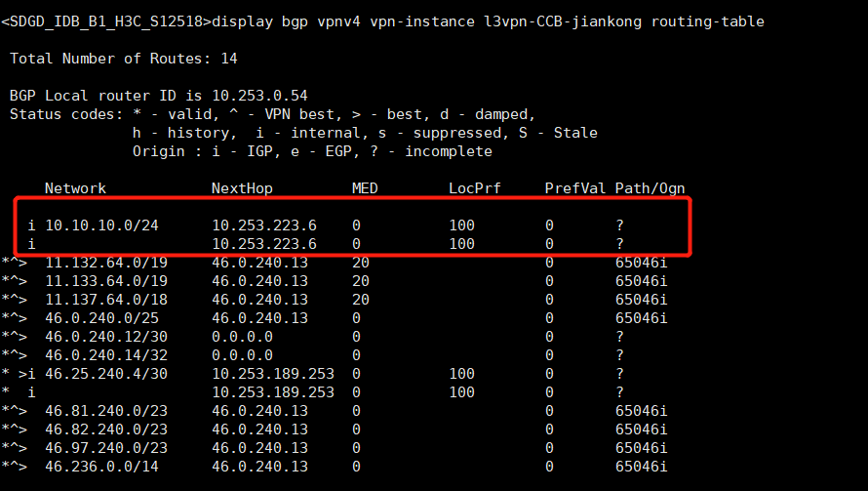Click network '10.10.10.0/24'
This screenshot has width=868, height=491.
point(101,225)
